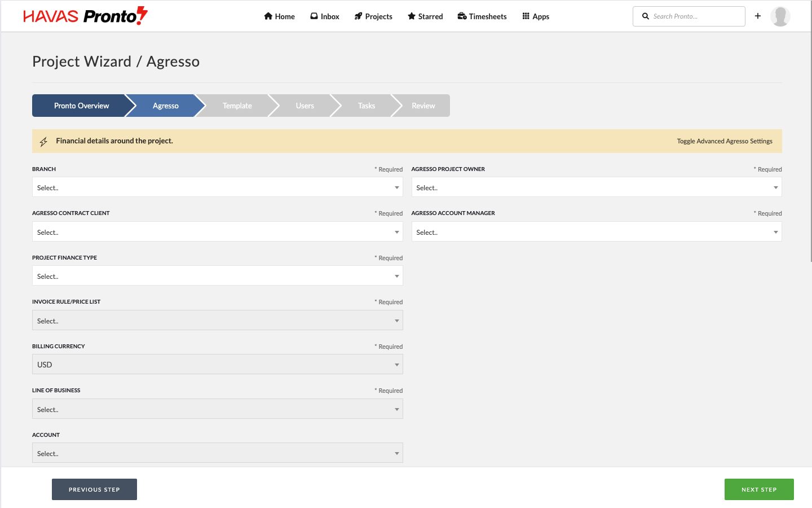The image size is (812, 508).
Task: Open the user profile avatar
Action: (780, 16)
